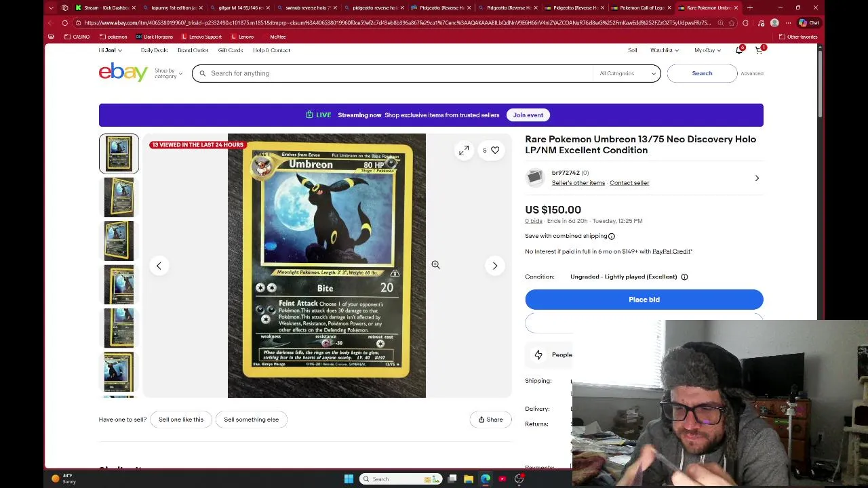
Task: Open seller details chevron arrow
Action: (757, 178)
